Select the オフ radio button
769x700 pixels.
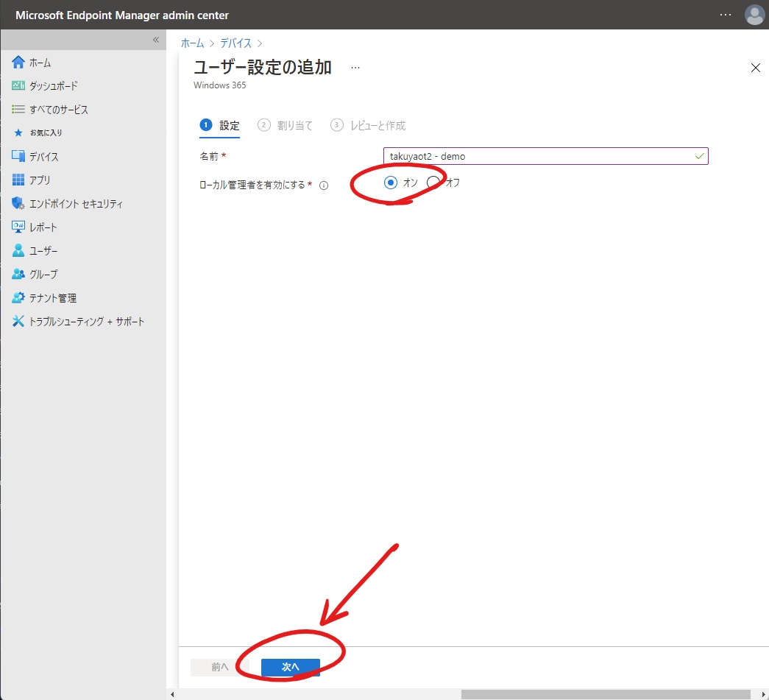click(x=433, y=183)
